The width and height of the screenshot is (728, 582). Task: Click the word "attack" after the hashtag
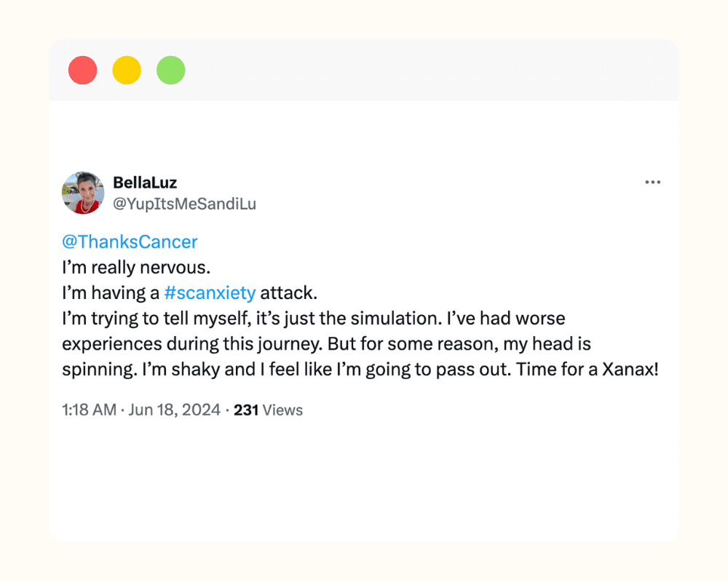[287, 293]
